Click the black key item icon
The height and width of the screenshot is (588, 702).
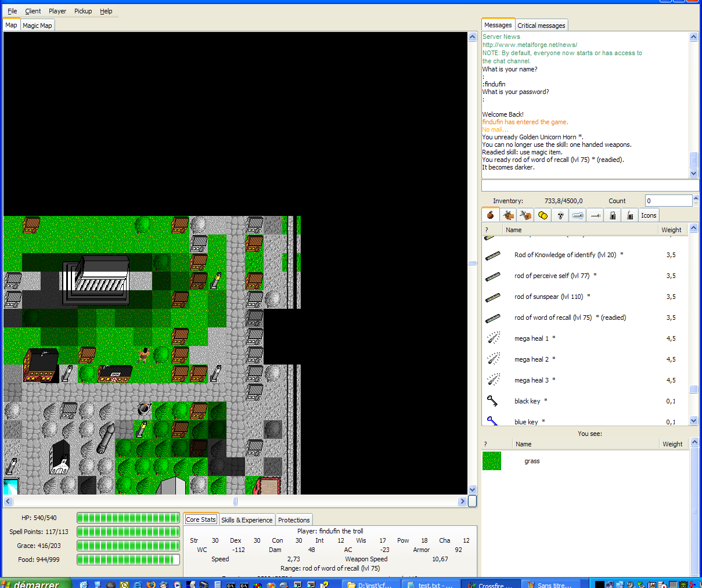493,401
